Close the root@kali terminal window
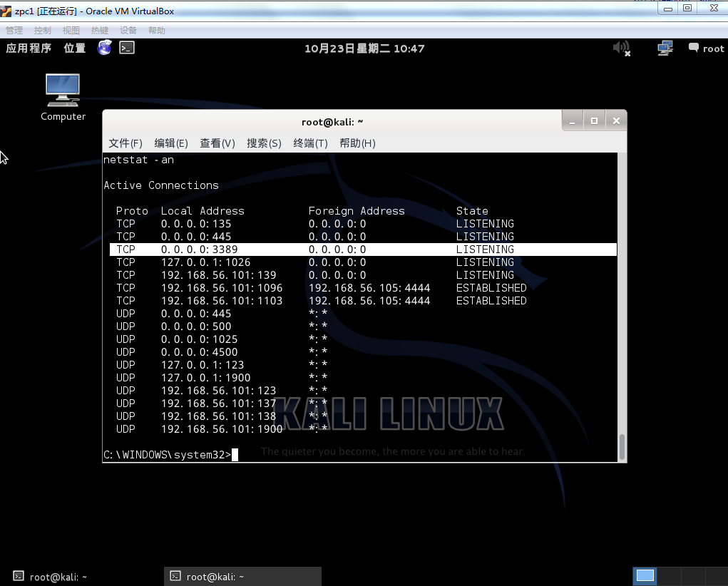The height and width of the screenshot is (586, 728). coord(616,121)
